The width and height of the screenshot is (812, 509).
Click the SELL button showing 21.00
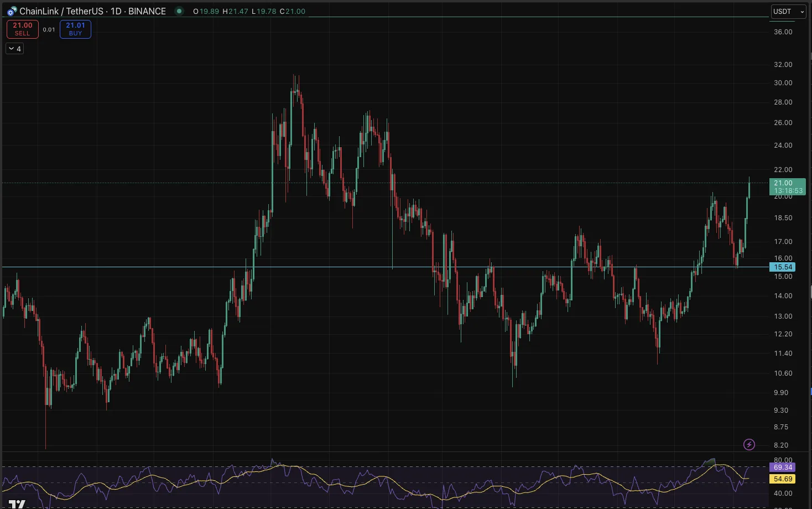22,29
